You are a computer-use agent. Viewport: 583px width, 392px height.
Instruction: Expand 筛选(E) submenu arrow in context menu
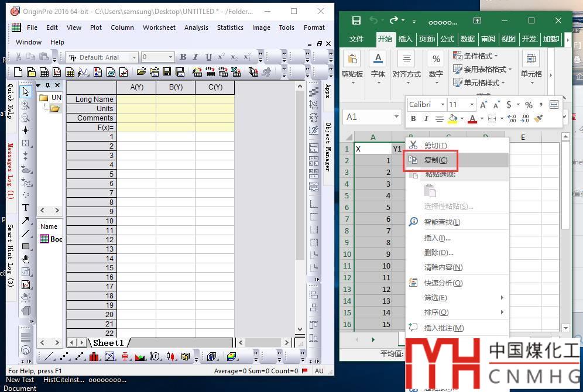click(502, 298)
